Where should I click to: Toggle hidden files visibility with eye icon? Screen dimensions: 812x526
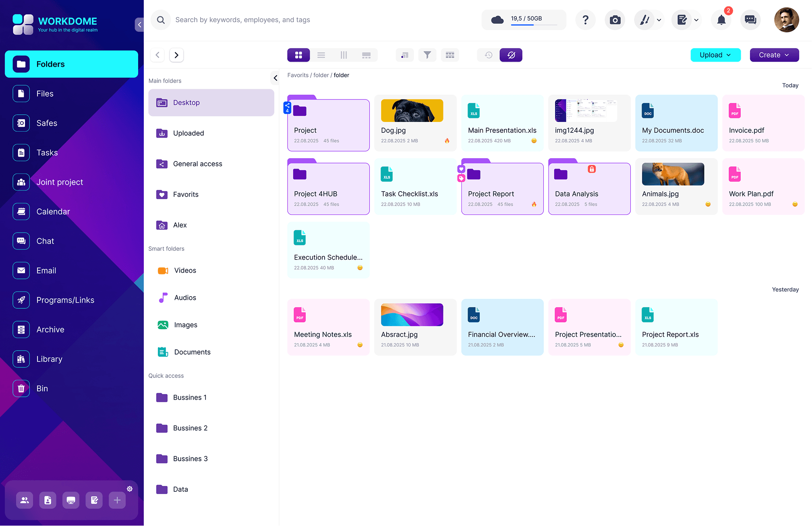[511, 55]
